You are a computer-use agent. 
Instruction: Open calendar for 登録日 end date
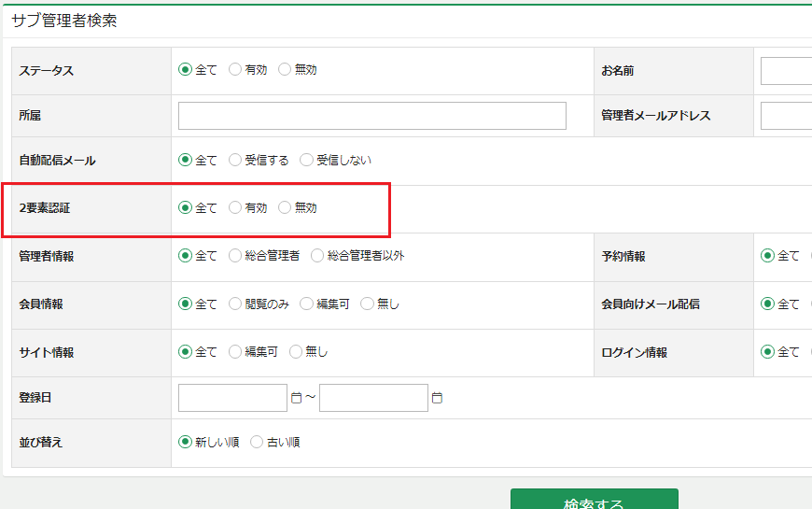point(437,398)
